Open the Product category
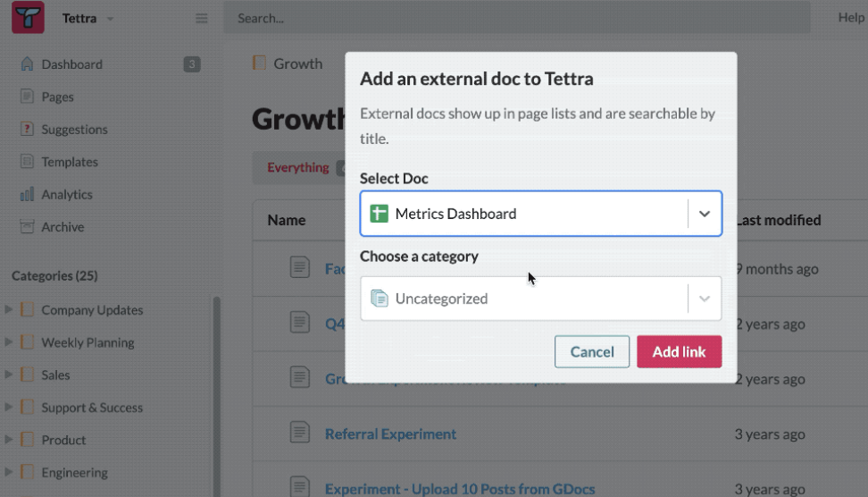 pos(63,441)
